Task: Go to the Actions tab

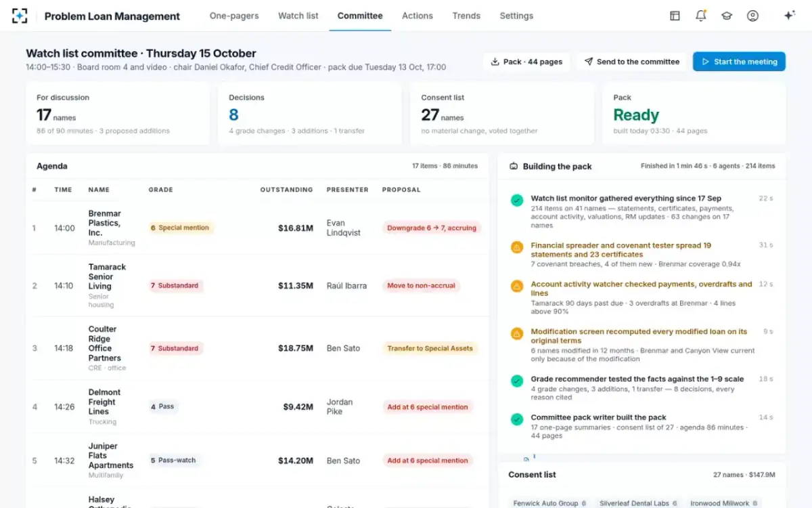Action: pyautogui.click(x=418, y=16)
